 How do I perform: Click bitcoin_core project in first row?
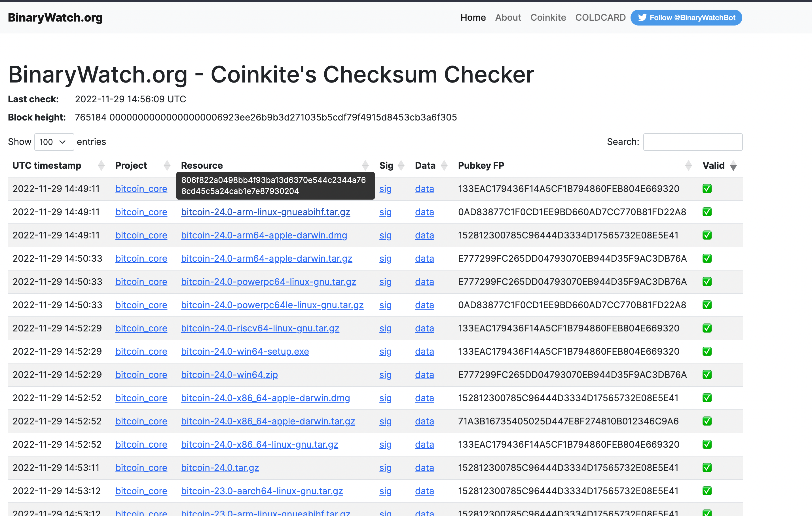point(141,189)
